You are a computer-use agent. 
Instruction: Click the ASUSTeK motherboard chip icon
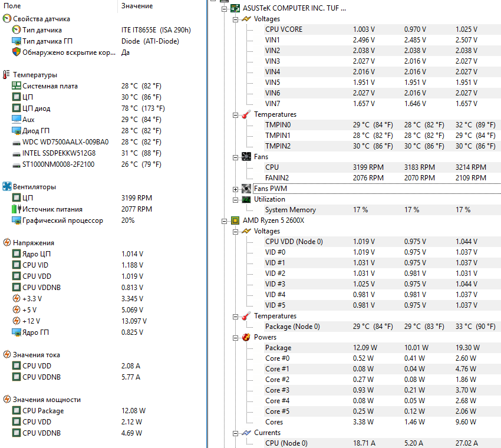pos(235,8)
